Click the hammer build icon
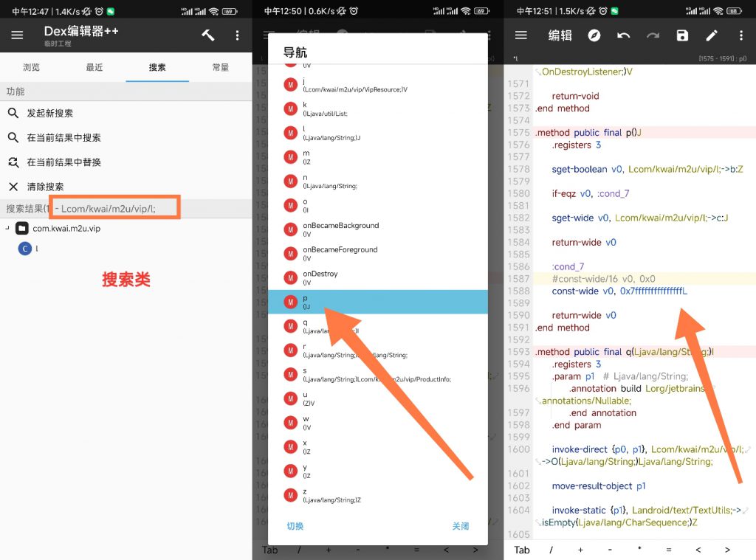Image resolution: width=756 pixels, height=560 pixels. 207,35
